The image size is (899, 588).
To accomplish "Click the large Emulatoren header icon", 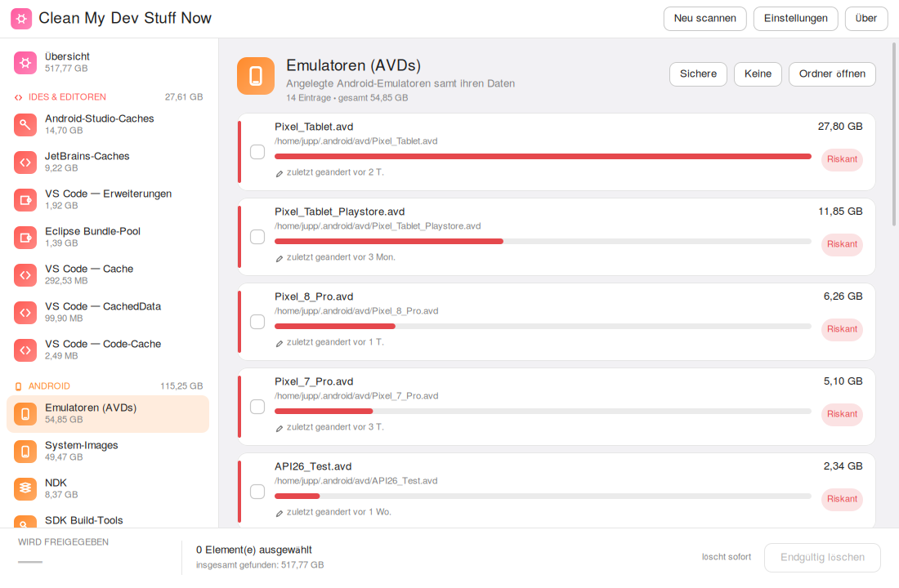I will pos(256,76).
